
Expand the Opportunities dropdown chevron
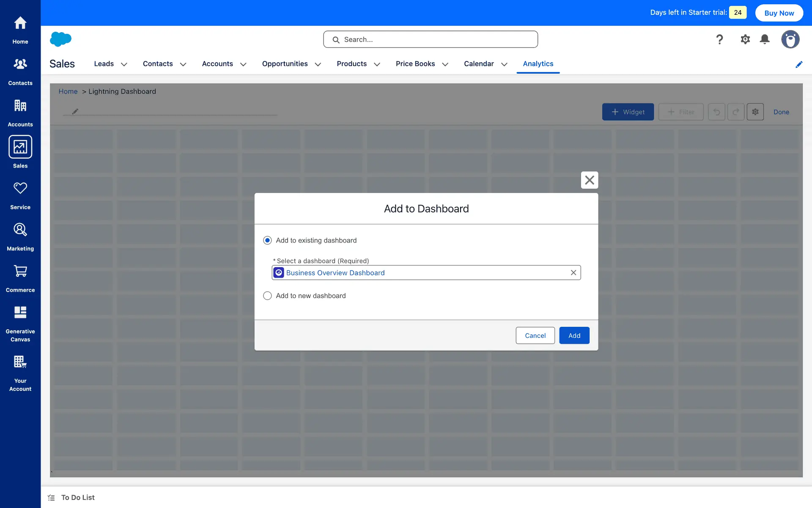318,64
